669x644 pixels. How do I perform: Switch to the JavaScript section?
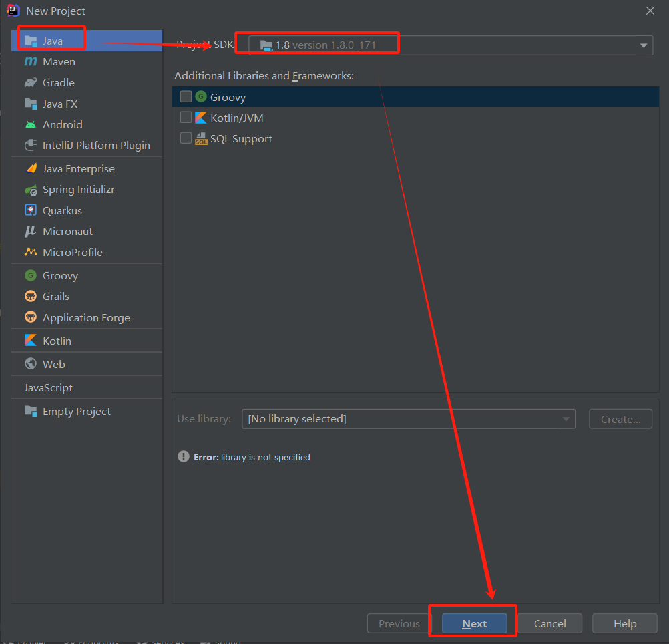pos(49,387)
